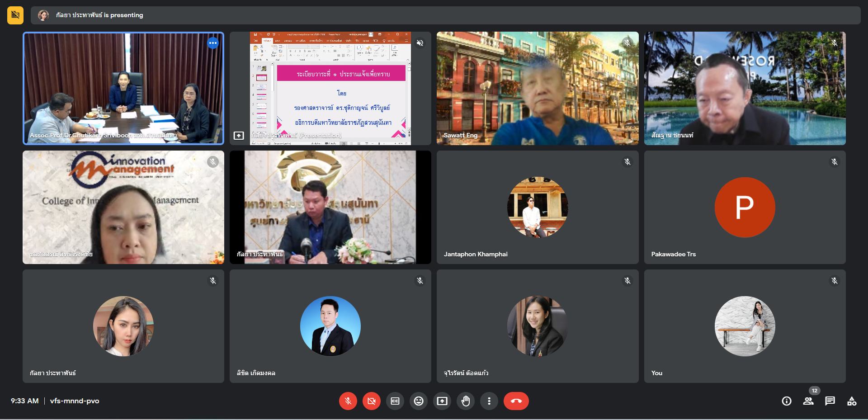Image resolution: width=868 pixels, height=420 pixels.
Task: Select the shared PowerPoint presentation tile
Action: pos(330,88)
